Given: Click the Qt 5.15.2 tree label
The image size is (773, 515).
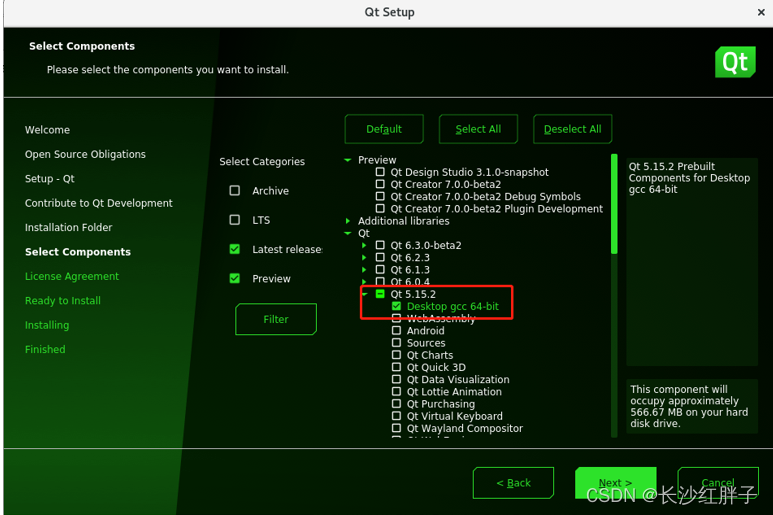Looking at the screenshot, I should 413,294.
